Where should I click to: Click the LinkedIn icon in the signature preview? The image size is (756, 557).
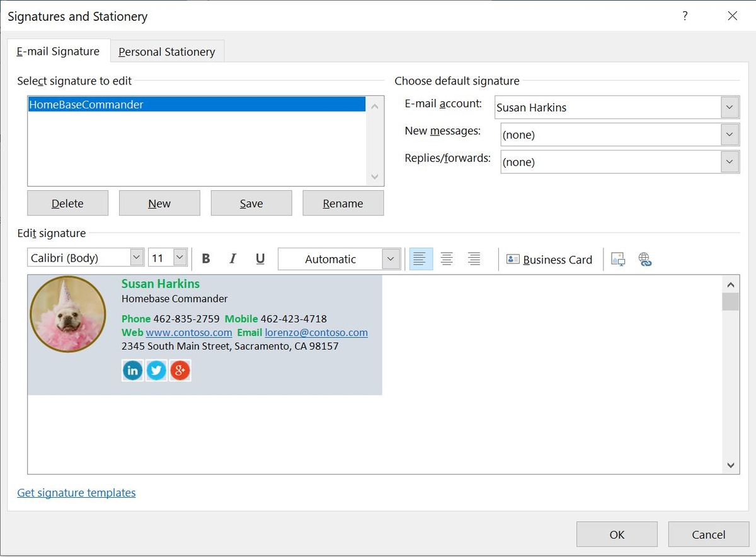click(132, 370)
